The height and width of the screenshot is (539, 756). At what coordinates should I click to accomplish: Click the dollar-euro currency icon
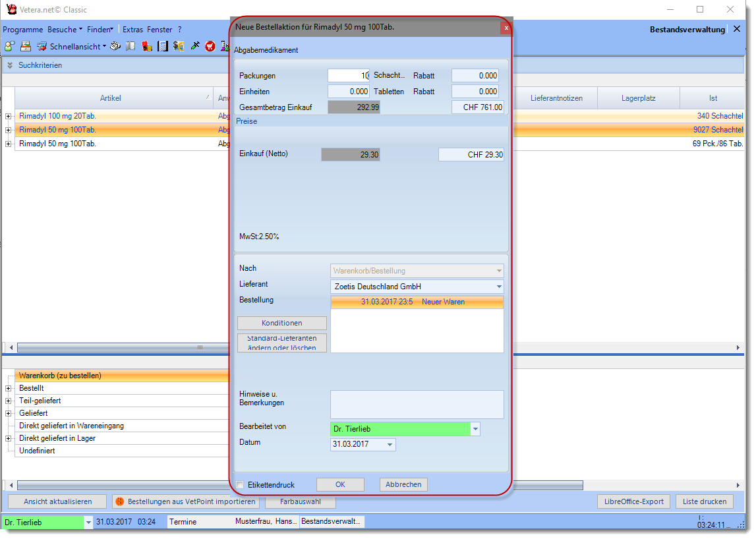[x=179, y=46]
